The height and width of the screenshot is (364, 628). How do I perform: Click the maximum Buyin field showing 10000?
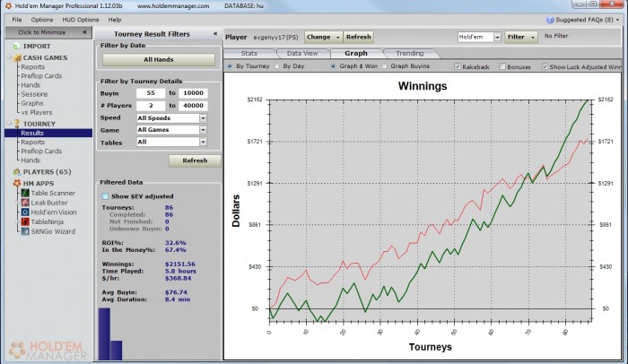pos(193,93)
